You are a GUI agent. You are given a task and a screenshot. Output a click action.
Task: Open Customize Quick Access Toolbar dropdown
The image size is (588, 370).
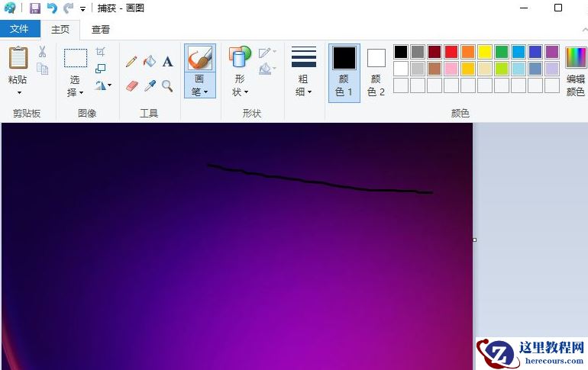pyautogui.click(x=83, y=9)
